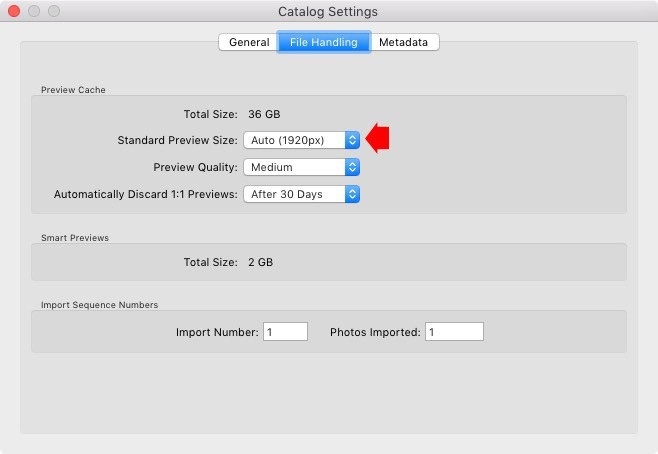Switch to the General tab
The height and width of the screenshot is (454, 658).
tap(248, 42)
